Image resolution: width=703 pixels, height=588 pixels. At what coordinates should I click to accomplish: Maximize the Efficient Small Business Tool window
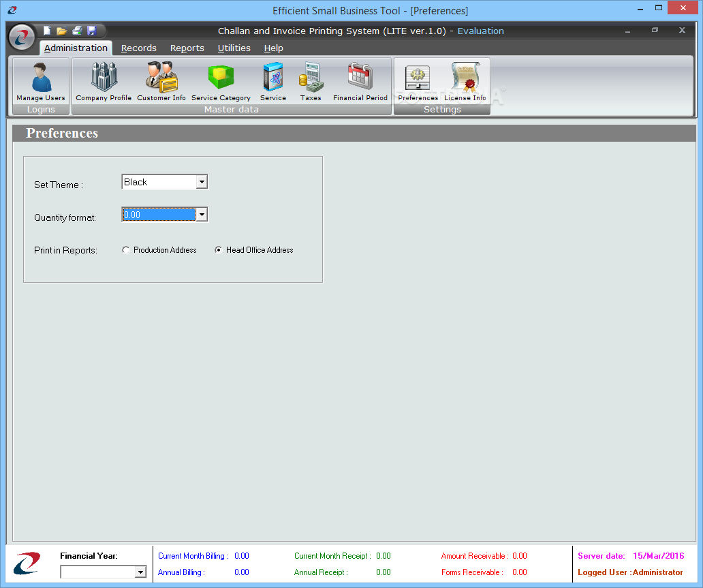[x=659, y=7]
